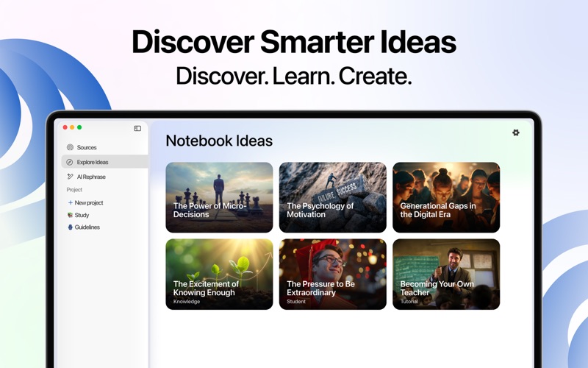This screenshot has width=588, height=368.
Task: Click the Project section label
Action: pyautogui.click(x=74, y=190)
